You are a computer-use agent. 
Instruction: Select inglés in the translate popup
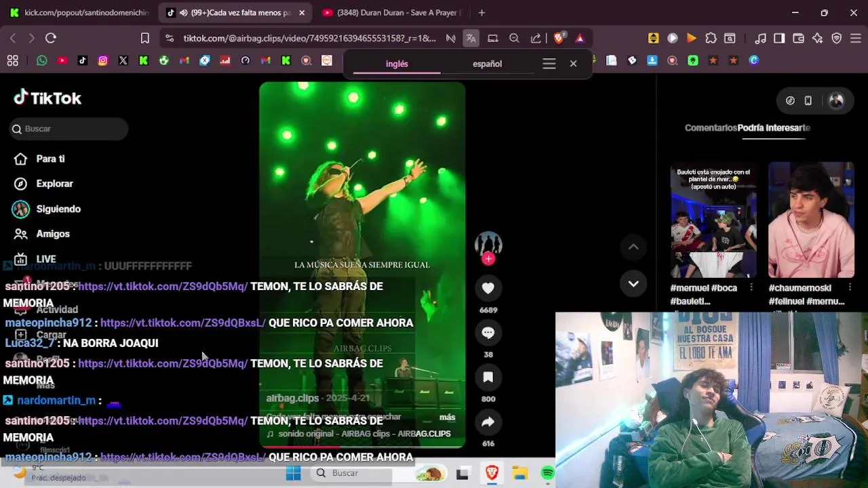click(397, 64)
